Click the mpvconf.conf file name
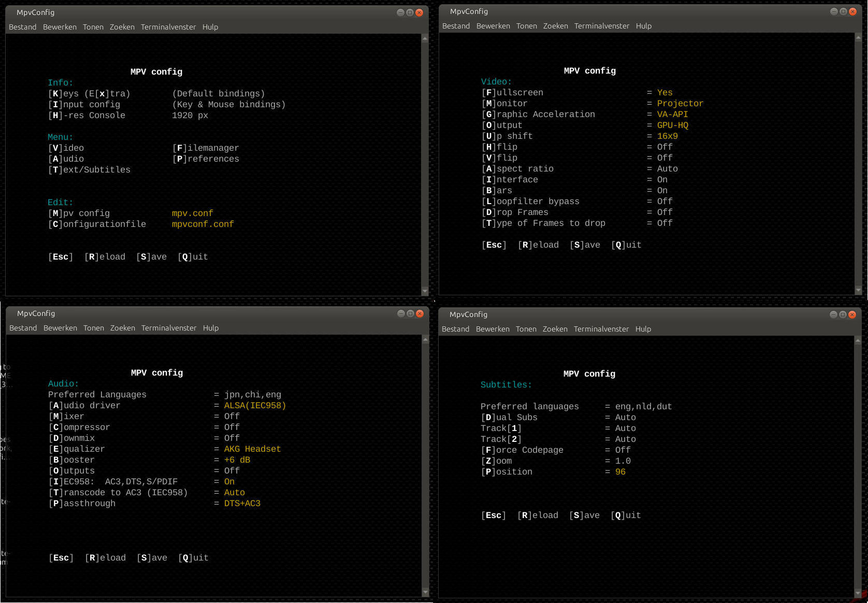 click(x=203, y=224)
